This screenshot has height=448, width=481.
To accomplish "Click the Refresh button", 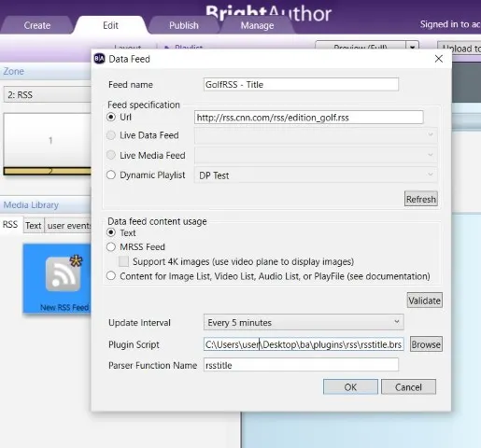I will click(421, 199).
